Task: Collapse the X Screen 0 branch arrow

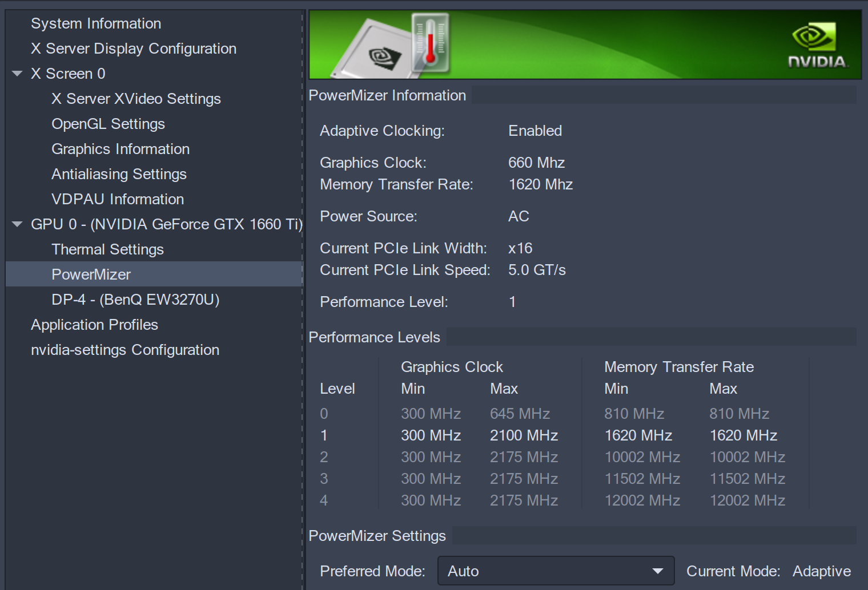Action: click(17, 74)
